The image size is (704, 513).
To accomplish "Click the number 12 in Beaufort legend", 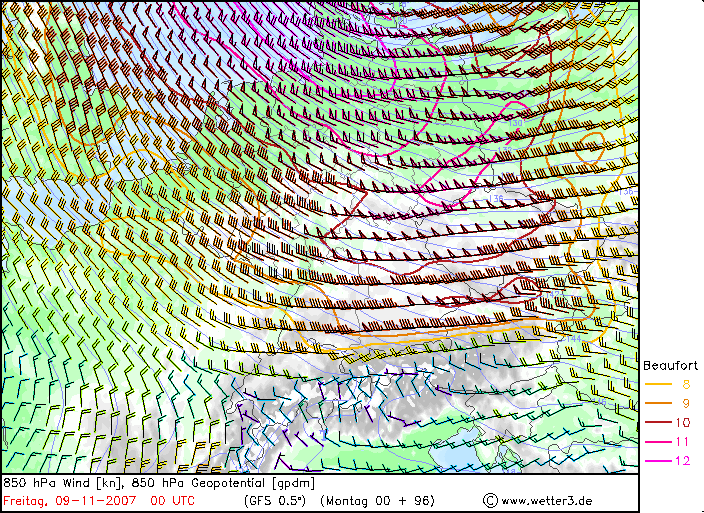I will pyautogui.click(x=684, y=460).
